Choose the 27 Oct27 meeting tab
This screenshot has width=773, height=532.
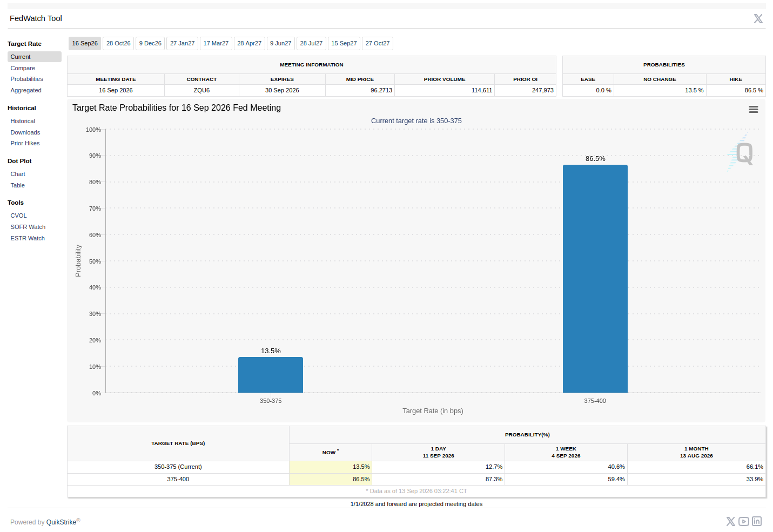[378, 43]
